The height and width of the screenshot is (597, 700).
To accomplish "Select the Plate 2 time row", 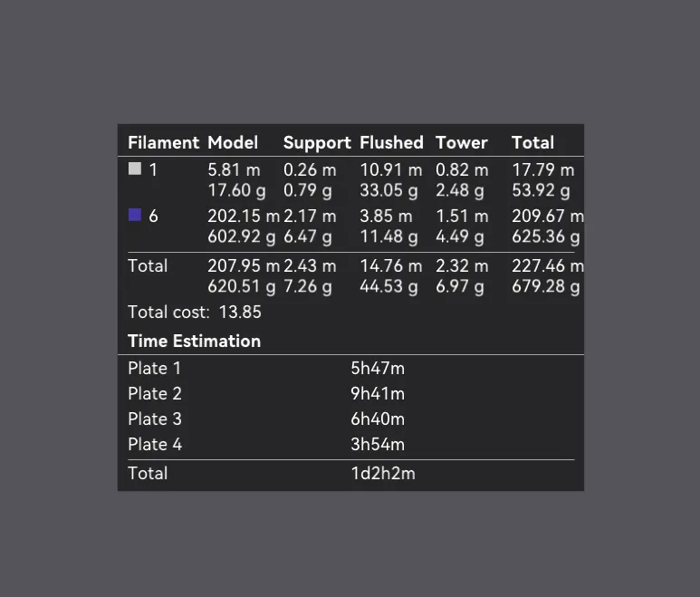I will [x=350, y=394].
